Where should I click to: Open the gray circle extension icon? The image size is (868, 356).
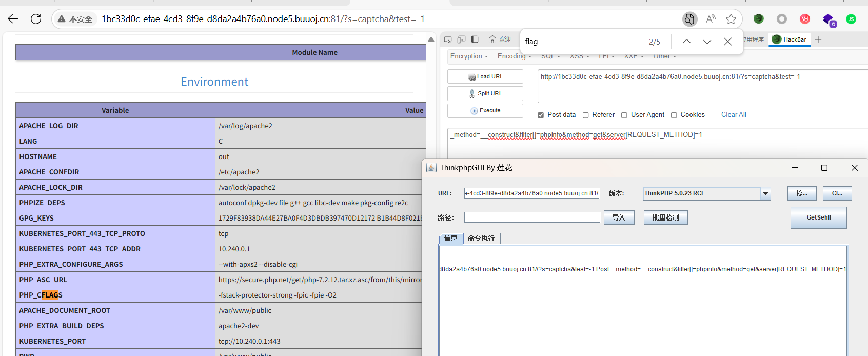pos(782,19)
